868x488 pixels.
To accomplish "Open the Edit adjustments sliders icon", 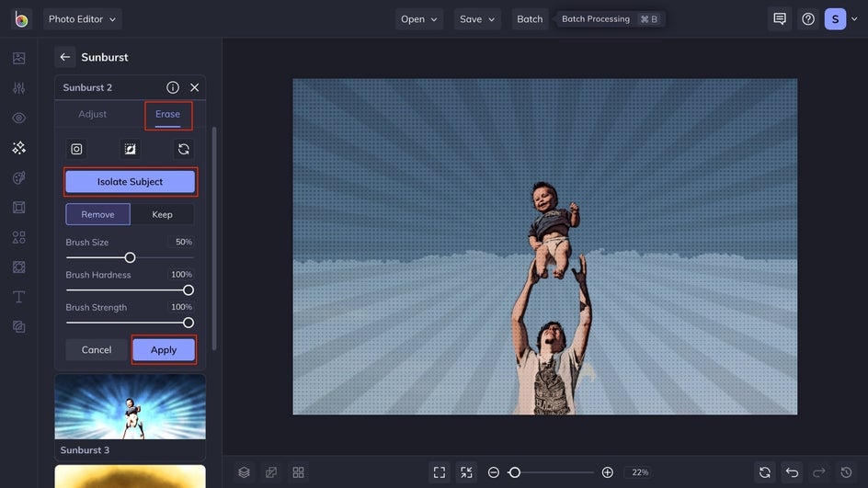I will pos(18,88).
